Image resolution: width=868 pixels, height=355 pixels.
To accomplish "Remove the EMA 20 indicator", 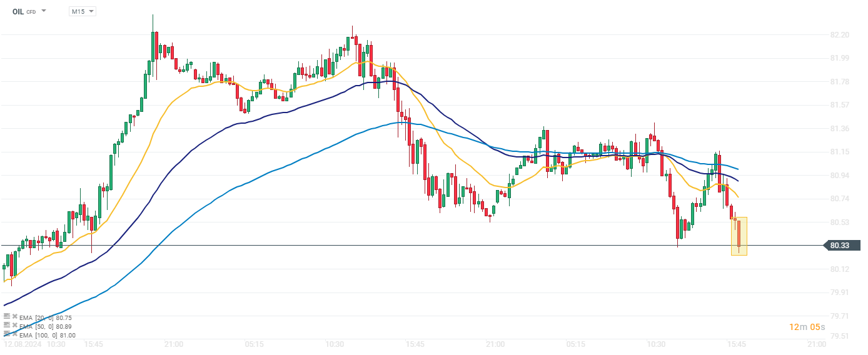I will click(x=14, y=317).
